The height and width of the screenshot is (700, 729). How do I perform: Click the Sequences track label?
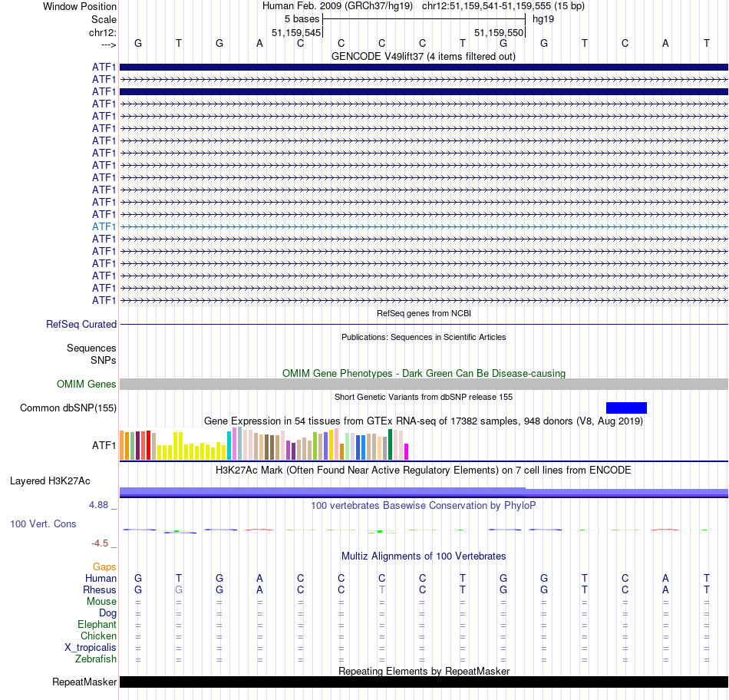tap(91, 348)
